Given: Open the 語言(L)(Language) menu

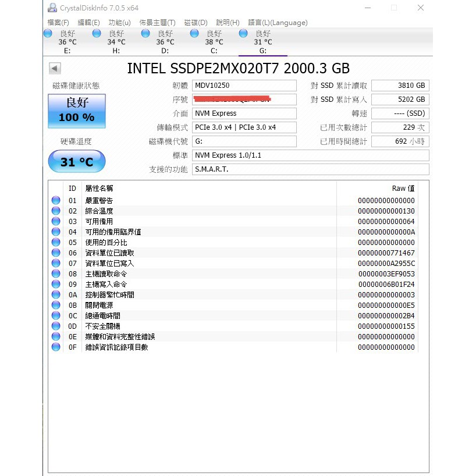Looking at the screenshot, I should point(278,23).
